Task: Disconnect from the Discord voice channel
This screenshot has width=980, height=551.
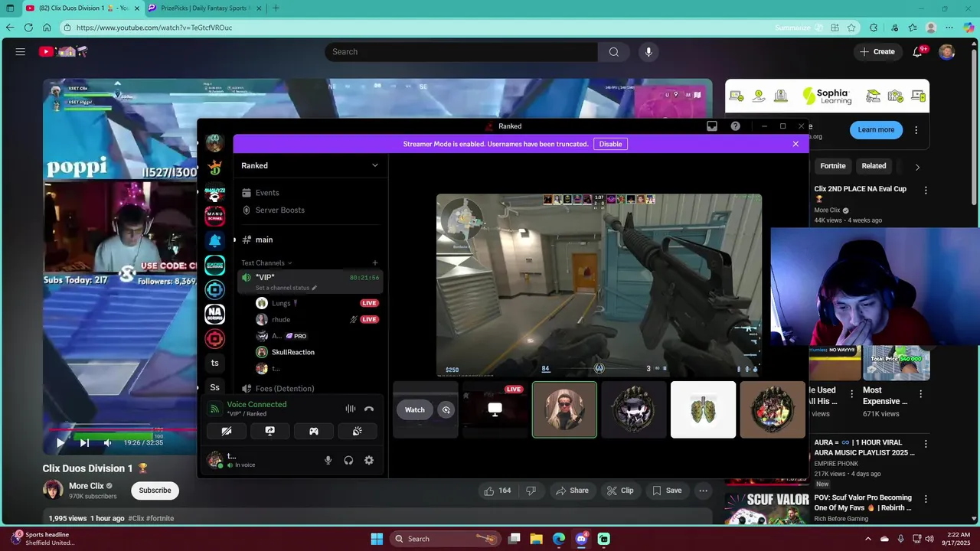Action: coord(369,409)
